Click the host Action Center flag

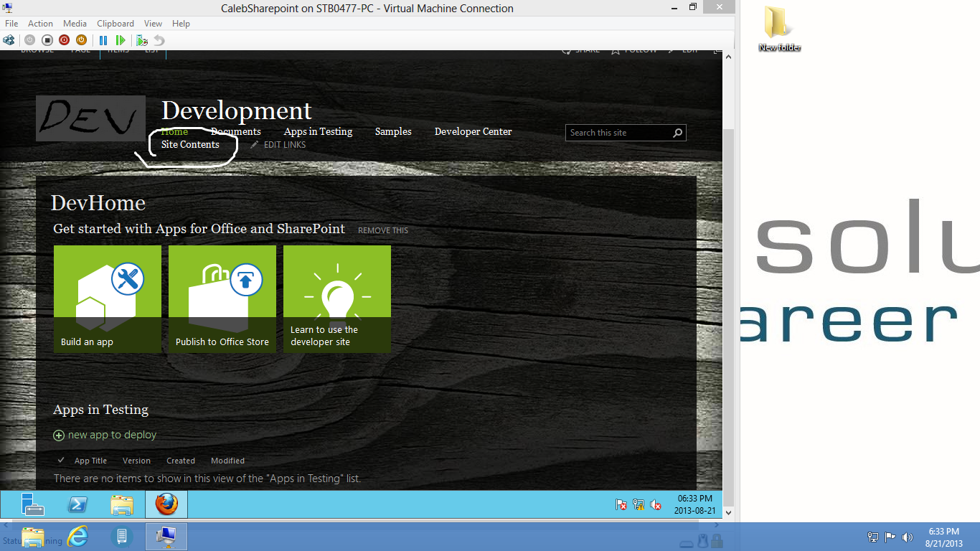pos(890,537)
